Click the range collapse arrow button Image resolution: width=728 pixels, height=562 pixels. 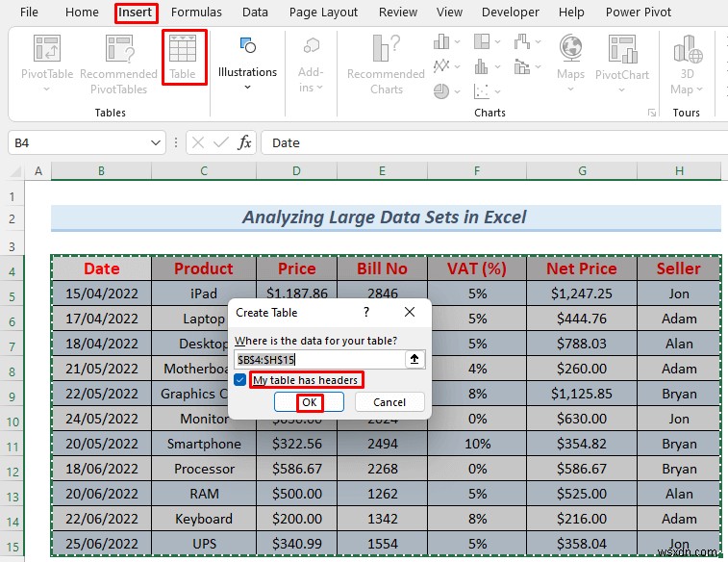(x=414, y=359)
